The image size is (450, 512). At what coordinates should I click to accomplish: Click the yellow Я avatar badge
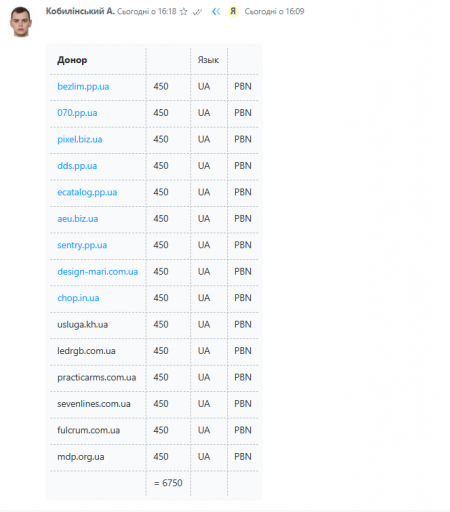coord(233,11)
